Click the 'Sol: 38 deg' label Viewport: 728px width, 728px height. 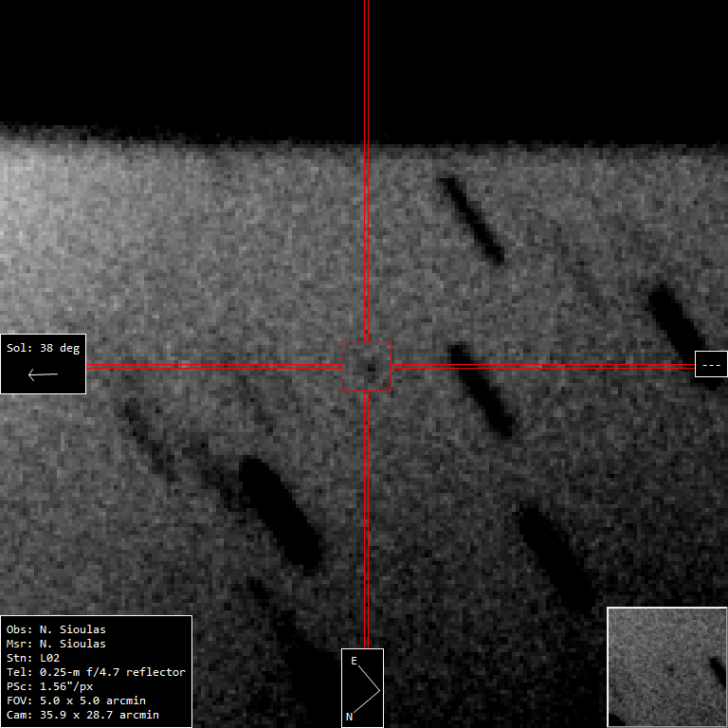click(44, 348)
